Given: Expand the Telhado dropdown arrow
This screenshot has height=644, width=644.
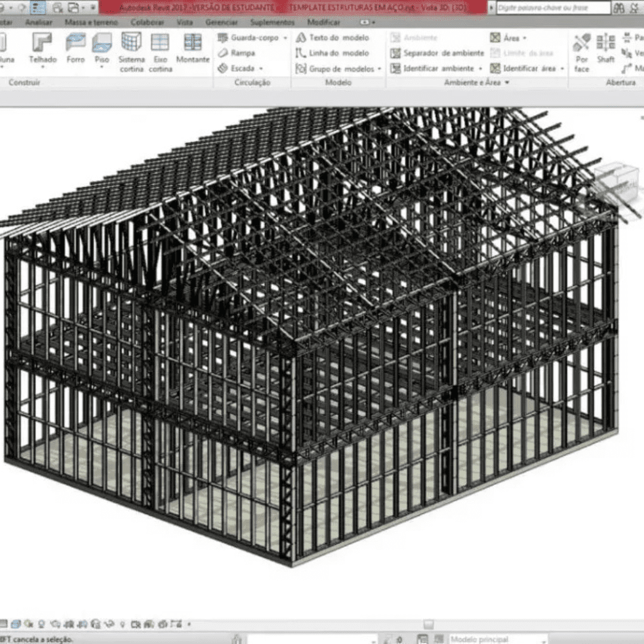Looking at the screenshot, I should [x=43, y=67].
